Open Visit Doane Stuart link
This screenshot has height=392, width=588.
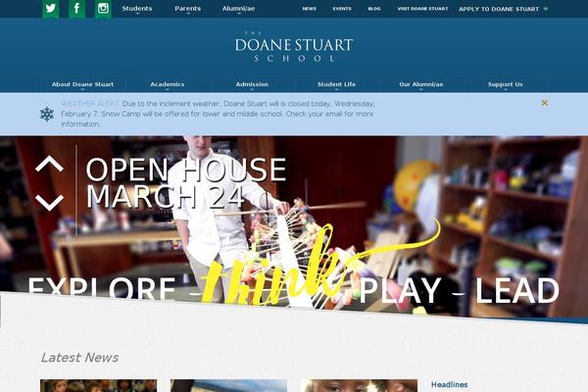(422, 9)
